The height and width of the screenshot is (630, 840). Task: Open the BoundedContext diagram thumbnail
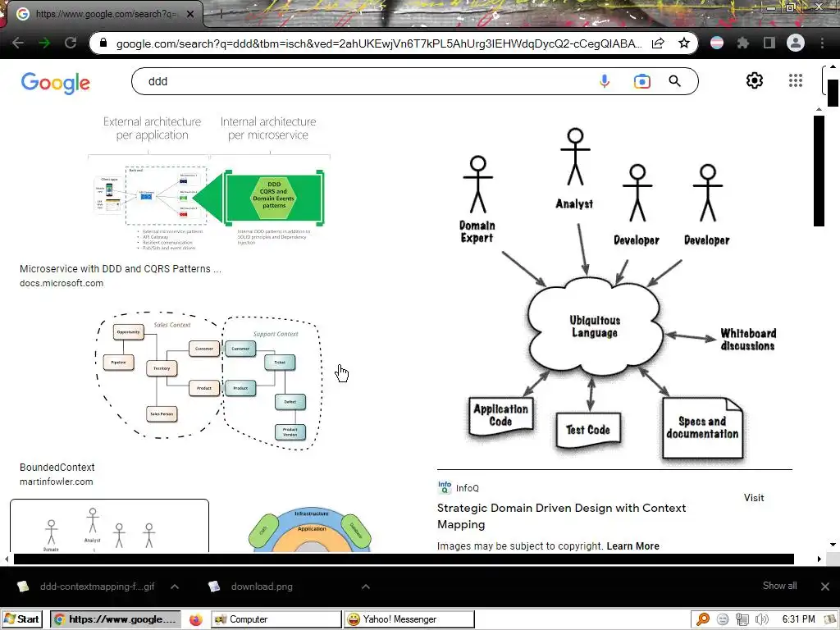pos(209,380)
